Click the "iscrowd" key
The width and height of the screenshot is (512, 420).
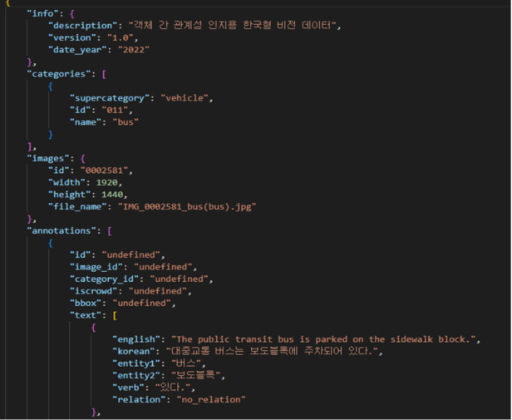pos(93,291)
